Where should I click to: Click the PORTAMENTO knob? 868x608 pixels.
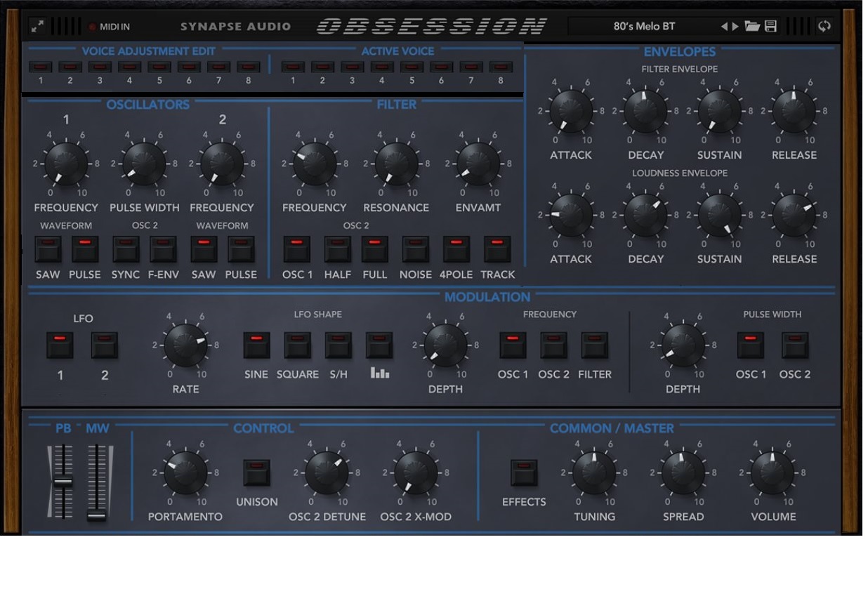pyautogui.click(x=185, y=472)
